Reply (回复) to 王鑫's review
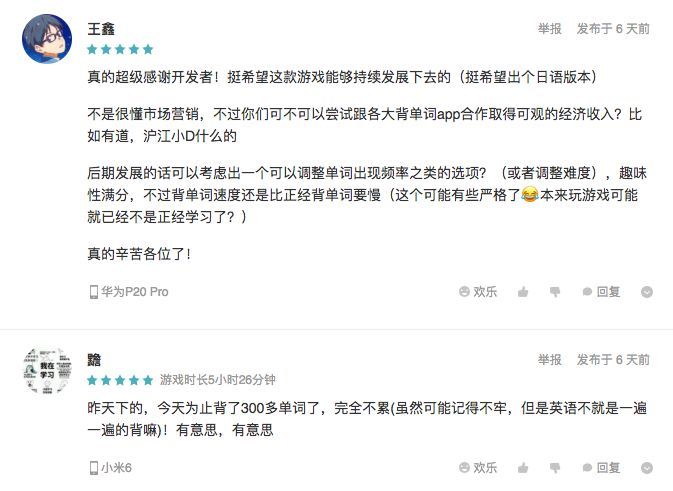Viewport: 673px width, 491px height. (x=601, y=292)
